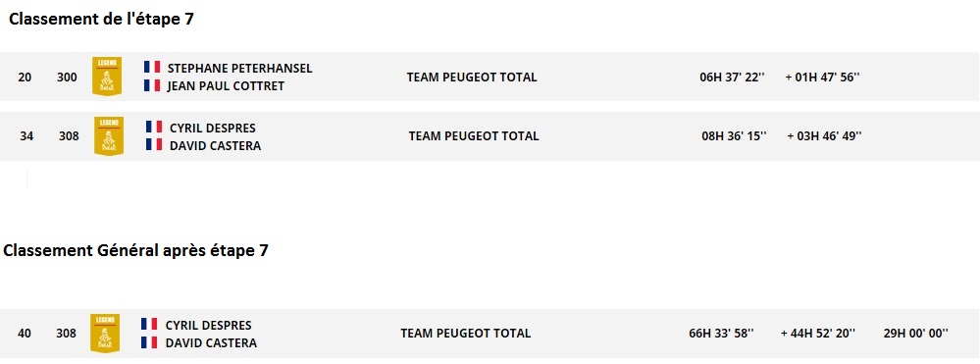Screen dimensions: 980x364
Task: Click the general time 66H 33' 58''
Action: [721, 334]
